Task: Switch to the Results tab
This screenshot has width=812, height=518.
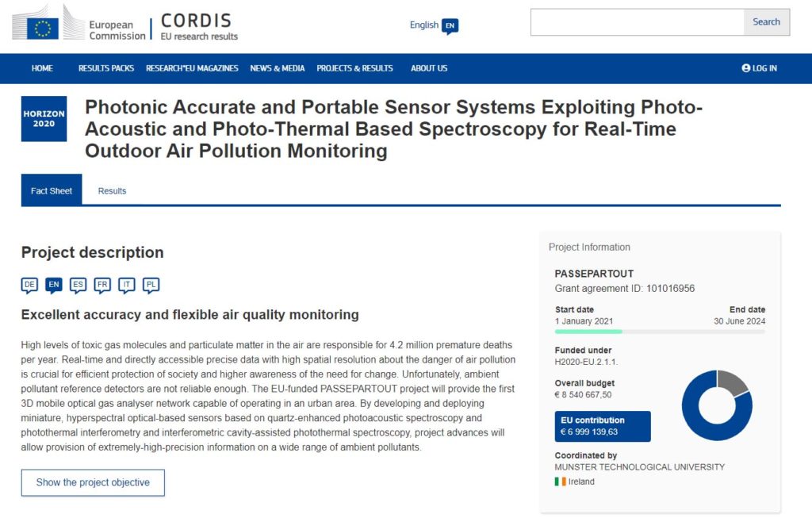Action: [112, 191]
